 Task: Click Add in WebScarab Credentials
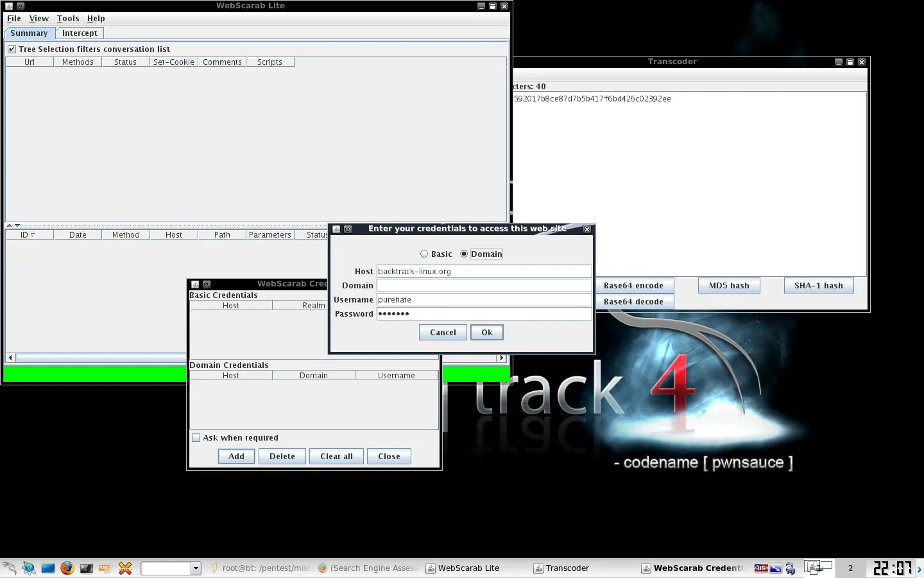[236, 457]
